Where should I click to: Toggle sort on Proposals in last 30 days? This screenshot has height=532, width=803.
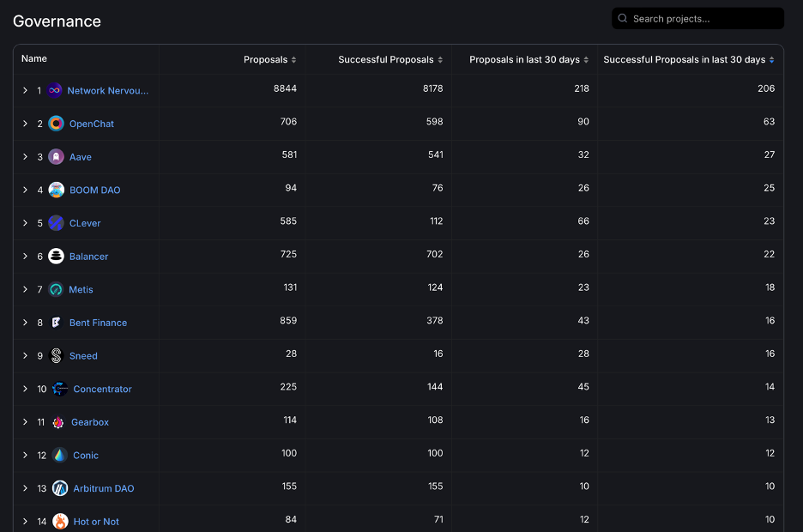tap(586, 60)
